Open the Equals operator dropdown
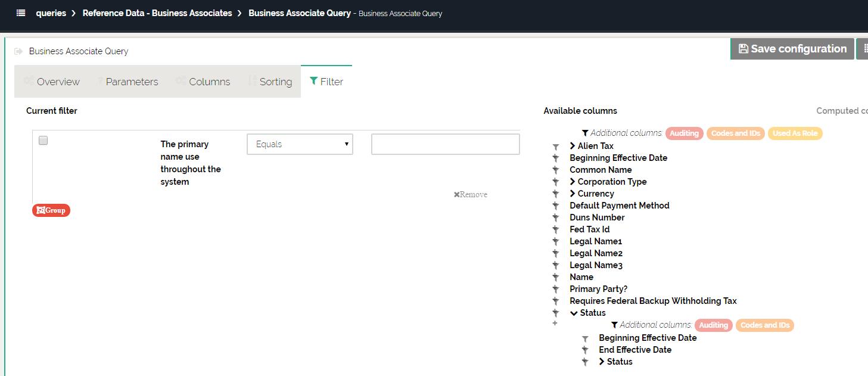The image size is (868, 376). tap(300, 144)
